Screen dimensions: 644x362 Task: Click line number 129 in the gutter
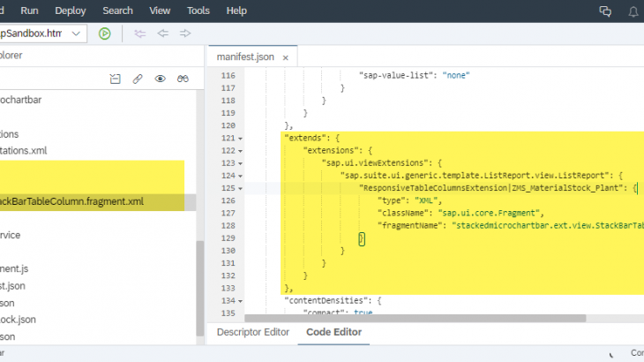coord(228,238)
